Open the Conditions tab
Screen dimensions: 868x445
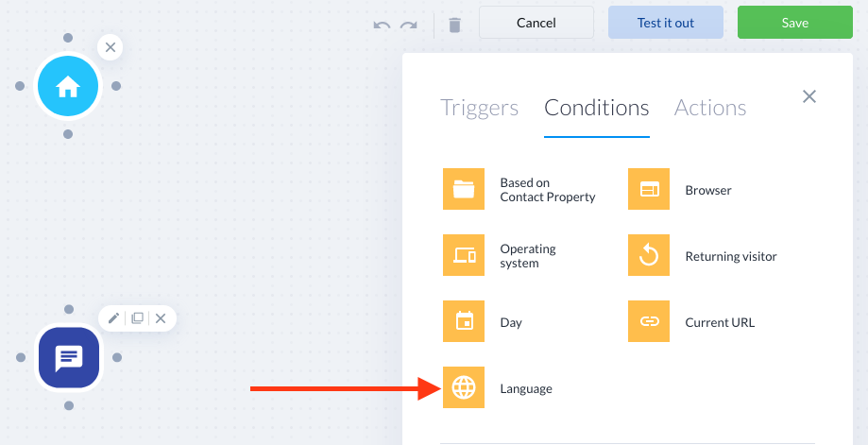click(597, 108)
